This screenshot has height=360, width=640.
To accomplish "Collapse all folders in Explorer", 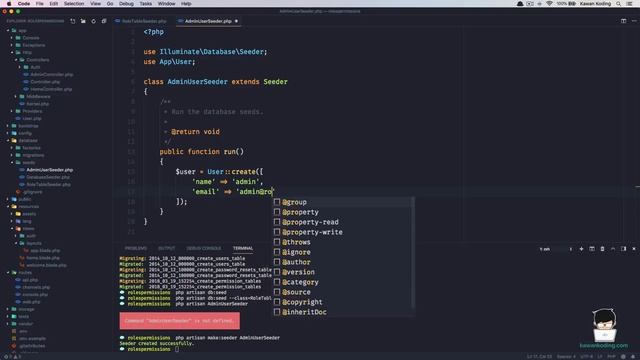I will click(x=104, y=21).
